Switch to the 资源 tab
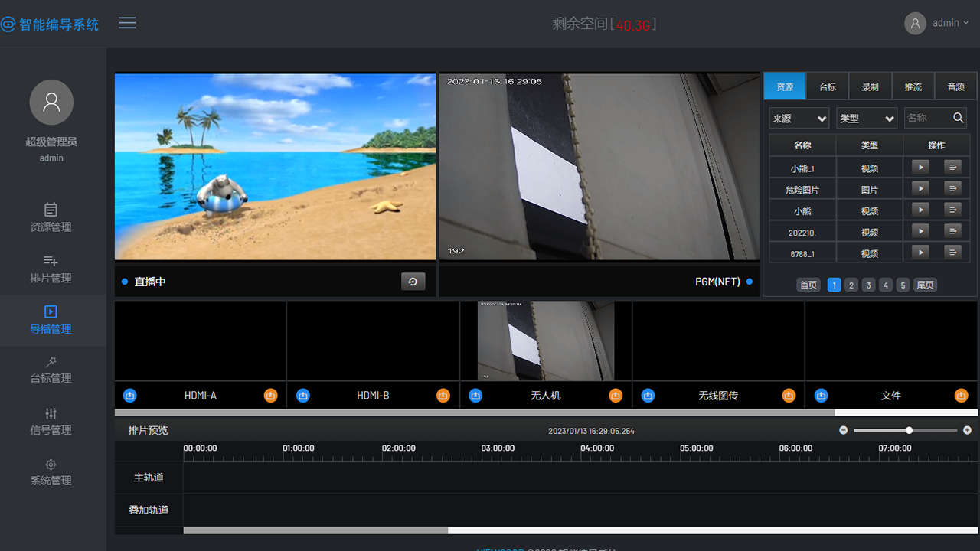Image resolution: width=980 pixels, height=551 pixels. tap(785, 86)
